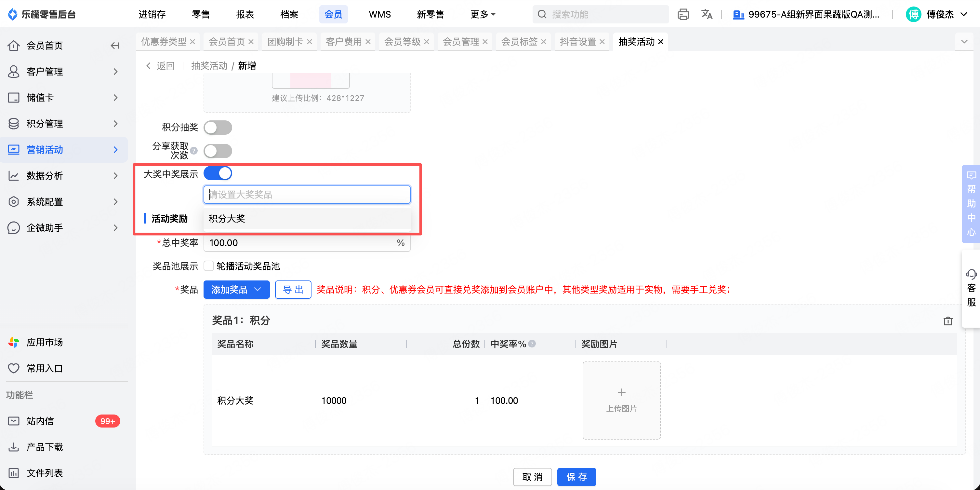Select 积分大奖 option from the list
Image resolution: width=980 pixels, height=490 pixels.
coord(227,219)
